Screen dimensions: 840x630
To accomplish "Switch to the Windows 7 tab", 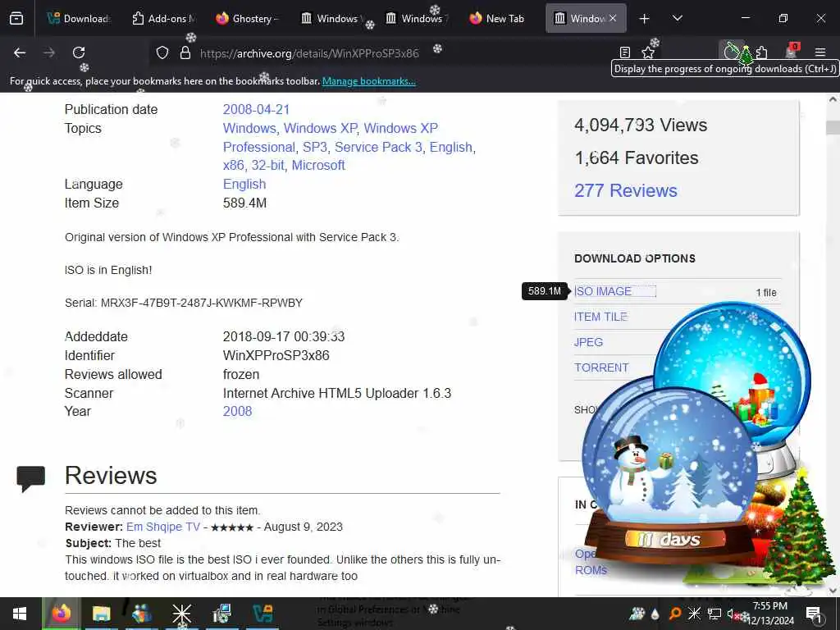I will tap(416, 19).
